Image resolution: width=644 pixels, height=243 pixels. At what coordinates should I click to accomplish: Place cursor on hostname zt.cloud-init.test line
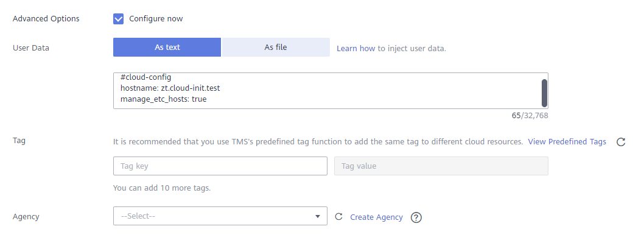170,88
